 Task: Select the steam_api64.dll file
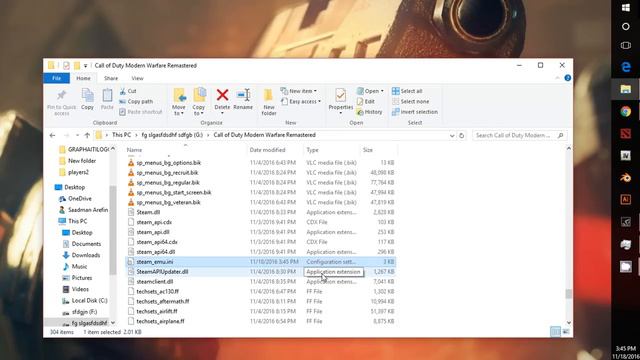click(x=156, y=252)
